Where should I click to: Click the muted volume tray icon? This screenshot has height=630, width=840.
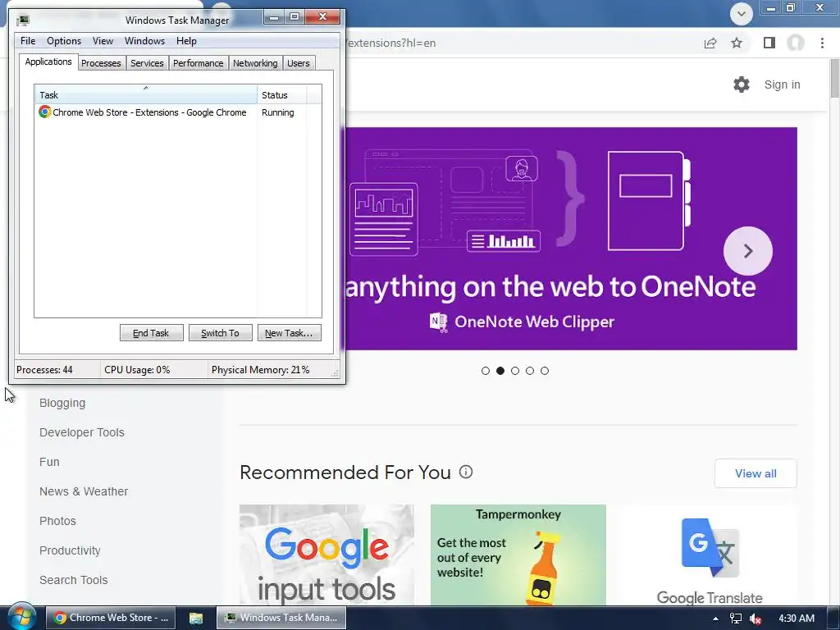[756, 619]
